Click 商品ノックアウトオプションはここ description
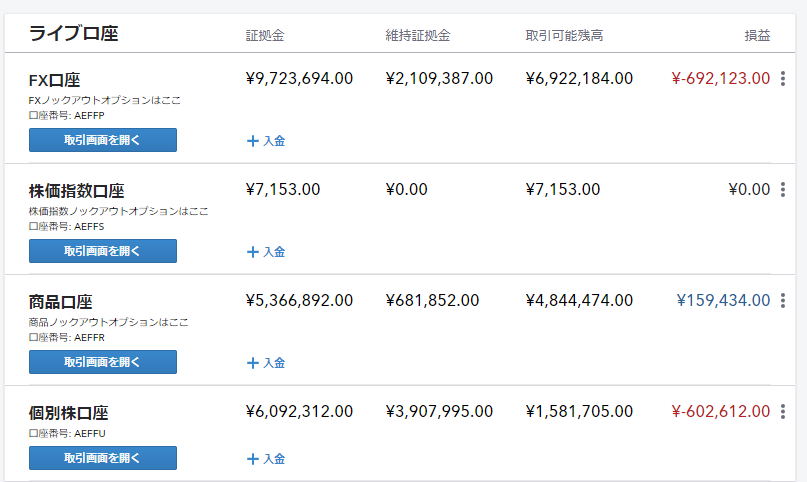 (109, 323)
